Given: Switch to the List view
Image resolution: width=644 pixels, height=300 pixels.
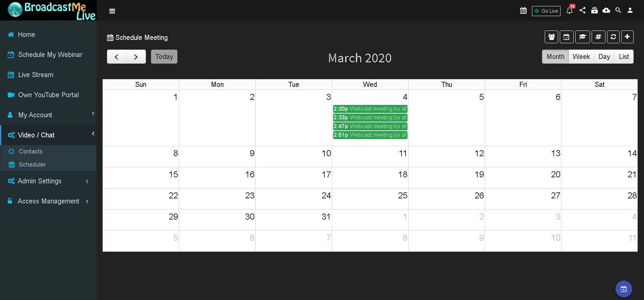Looking at the screenshot, I should (624, 57).
